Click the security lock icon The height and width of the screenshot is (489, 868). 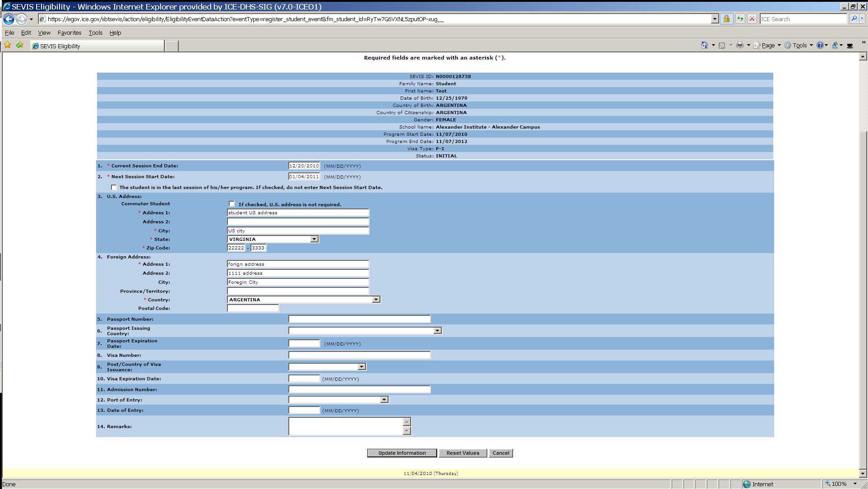[x=726, y=19]
